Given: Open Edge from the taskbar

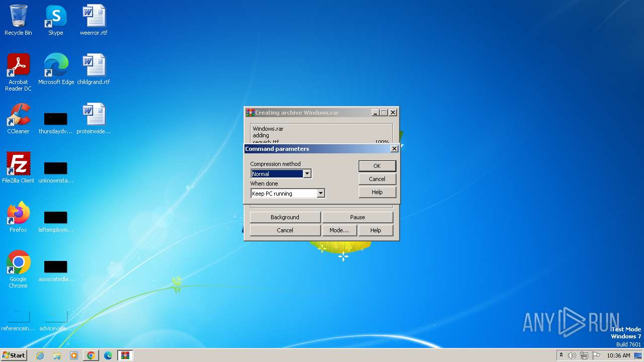Looking at the screenshot, I should click(x=108, y=355).
